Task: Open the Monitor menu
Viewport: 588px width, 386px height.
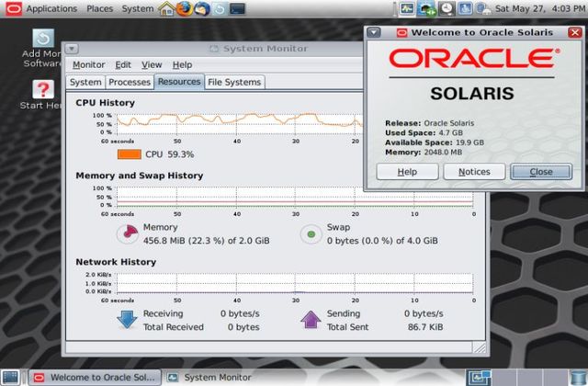Action: click(88, 65)
